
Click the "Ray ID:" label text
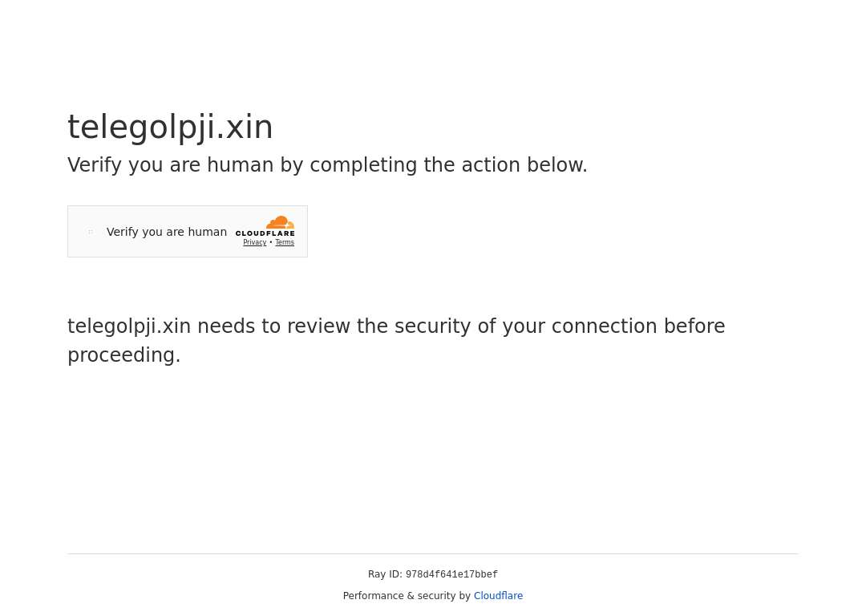coord(385,574)
